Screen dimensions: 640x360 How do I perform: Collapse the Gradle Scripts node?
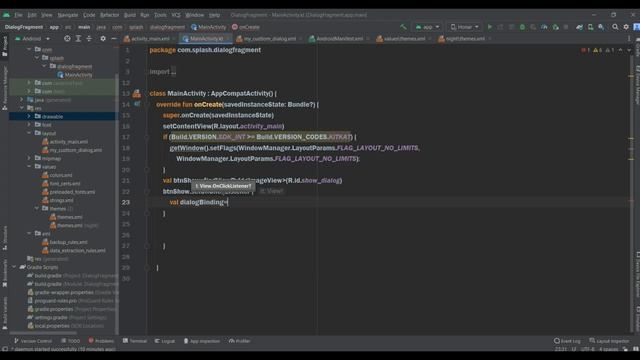coord(14,267)
